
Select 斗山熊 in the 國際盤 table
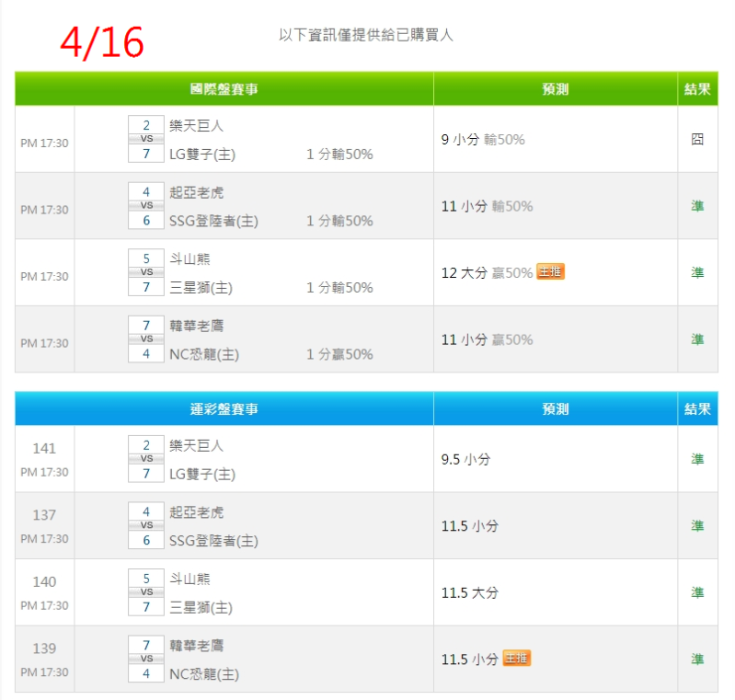[x=189, y=258]
